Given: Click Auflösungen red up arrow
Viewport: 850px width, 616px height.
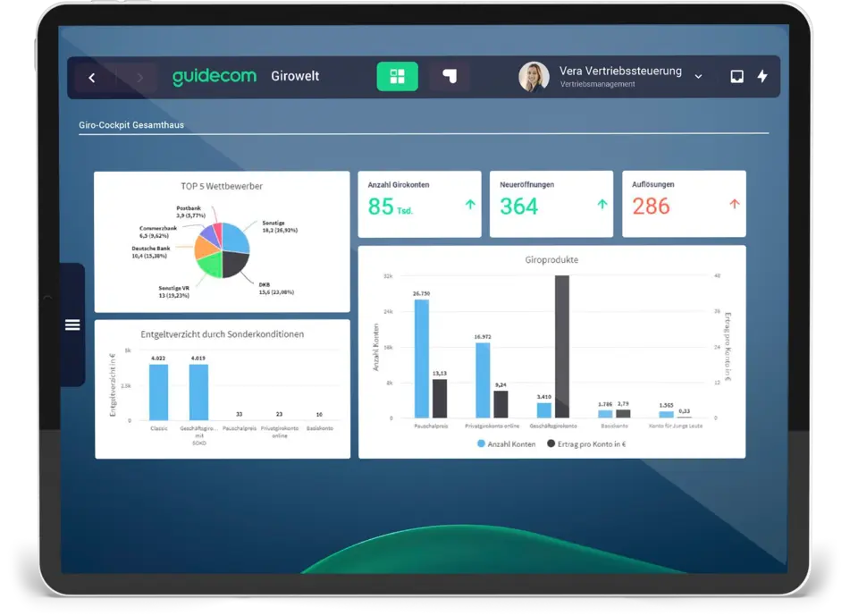Looking at the screenshot, I should 734,204.
